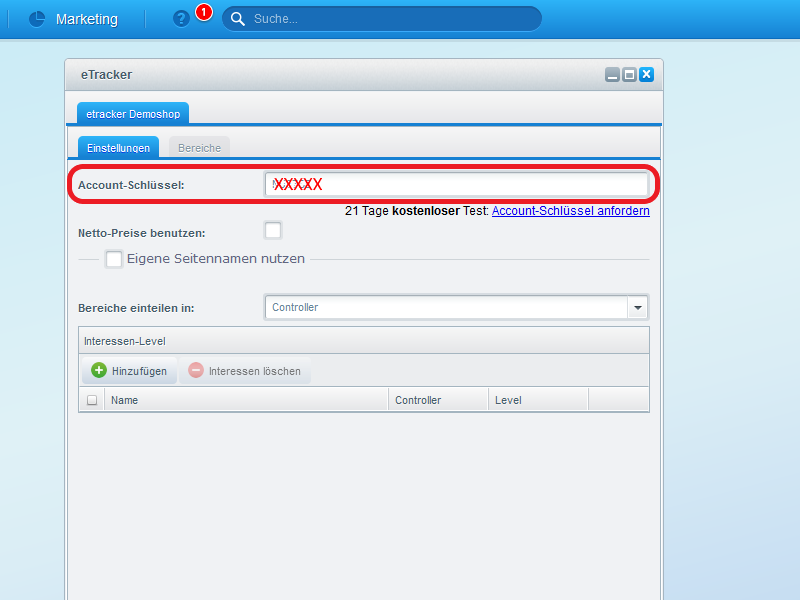The width and height of the screenshot is (800, 600).
Task: Click the Controller dropdown arrow
Action: [x=638, y=307]
